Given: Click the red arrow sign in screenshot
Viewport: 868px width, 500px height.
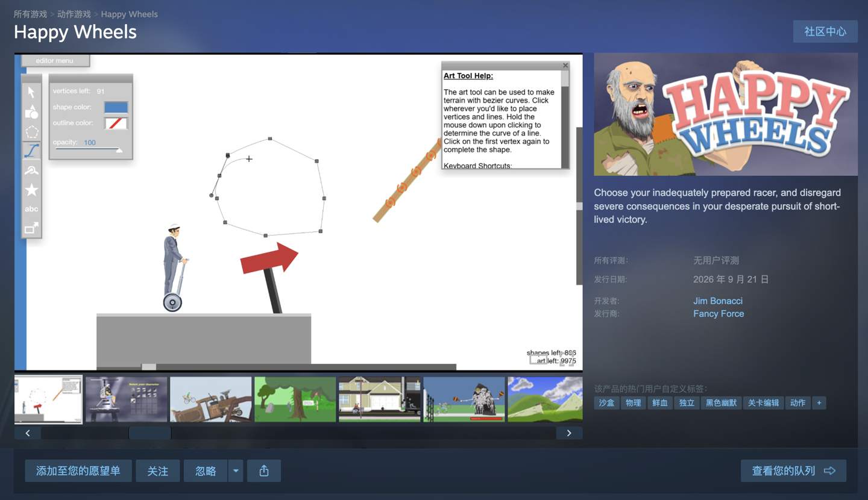Looking at the screenshot, I should coord(269,259).
